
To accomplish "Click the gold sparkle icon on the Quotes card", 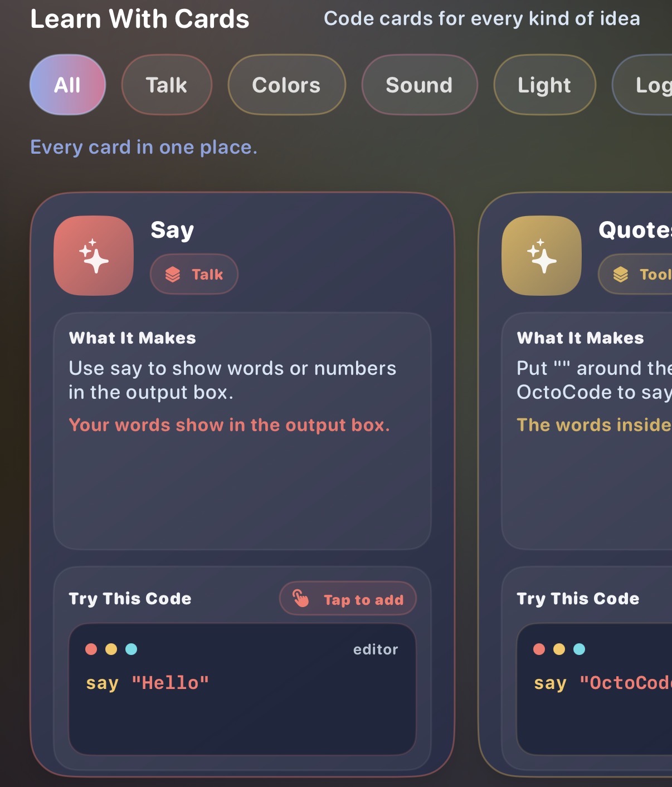I will [x=541, y=255].
